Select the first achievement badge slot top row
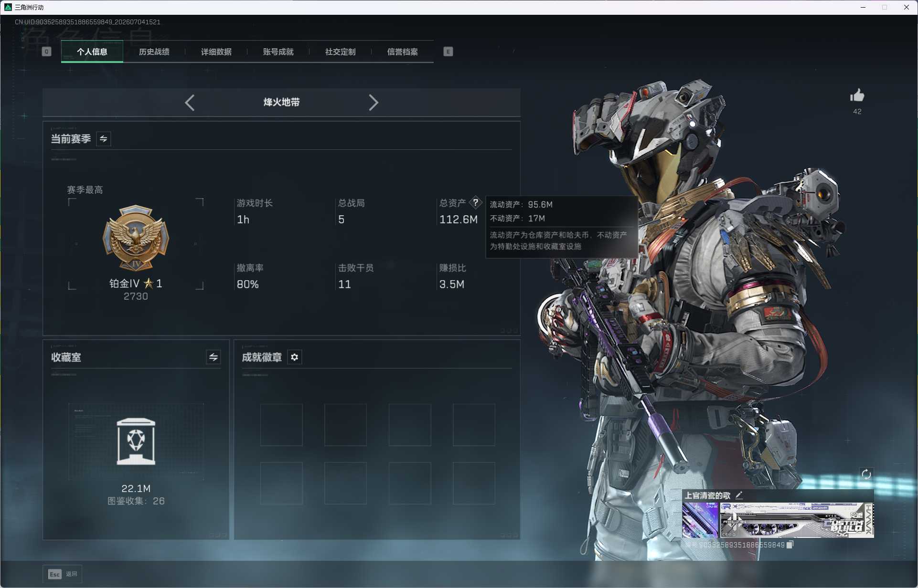918x588 pixels. tap(281, 425)
